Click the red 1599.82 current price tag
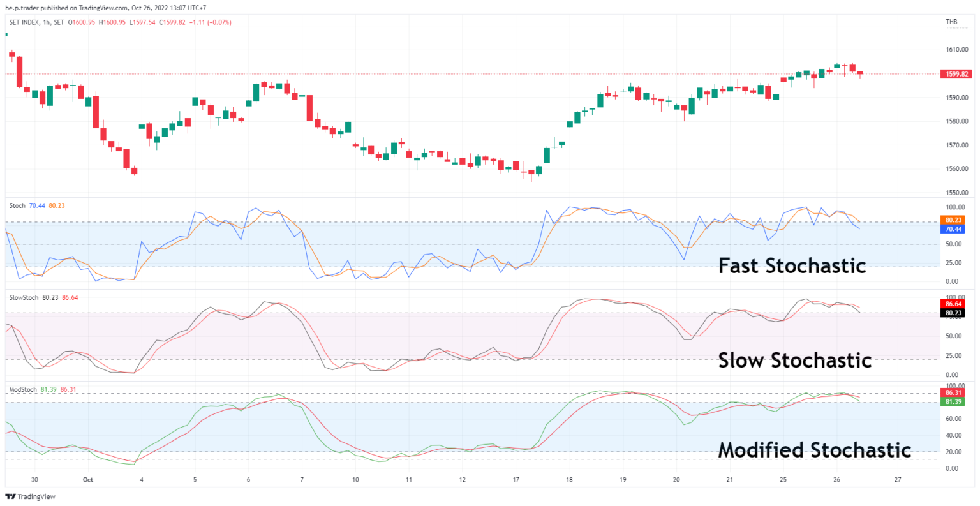Image resolution: width=980 pixels, height=506 pixels. 957,74
